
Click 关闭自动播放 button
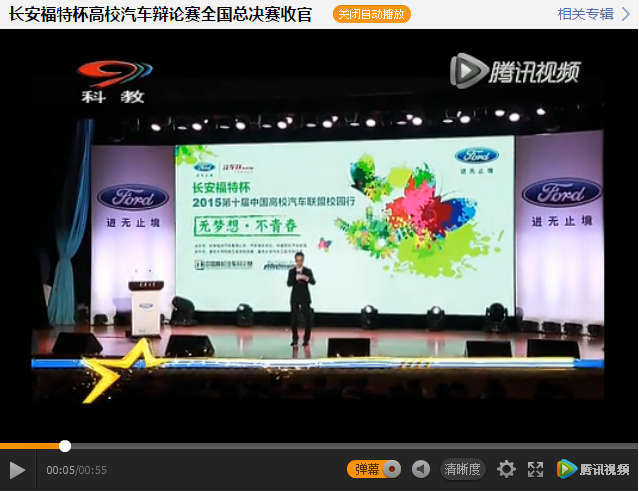coord(372,14)
